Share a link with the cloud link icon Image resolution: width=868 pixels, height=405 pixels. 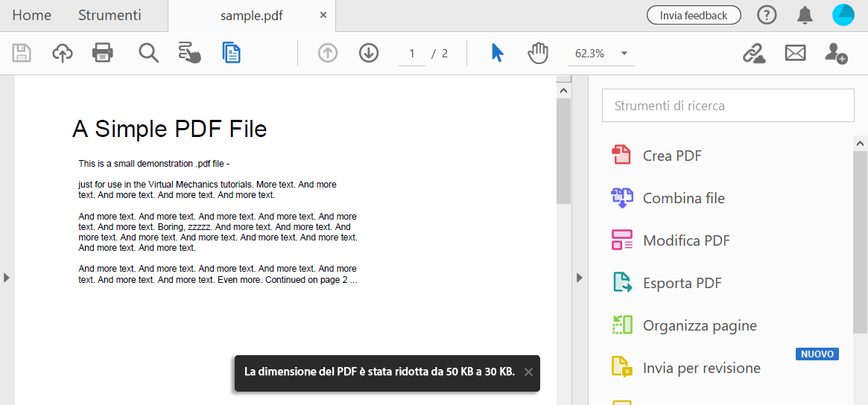tap(754, 53)
